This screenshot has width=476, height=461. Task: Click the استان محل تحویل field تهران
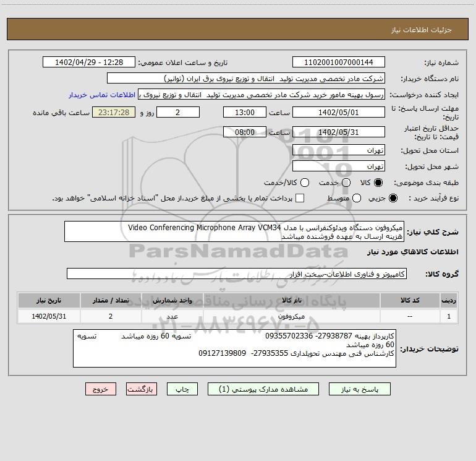tap(339, 150)
